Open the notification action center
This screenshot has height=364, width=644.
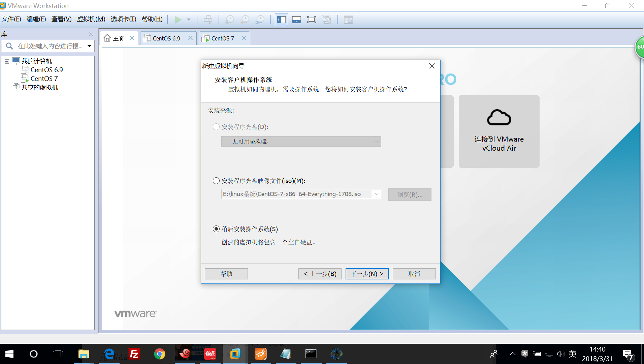pos(629,355)
